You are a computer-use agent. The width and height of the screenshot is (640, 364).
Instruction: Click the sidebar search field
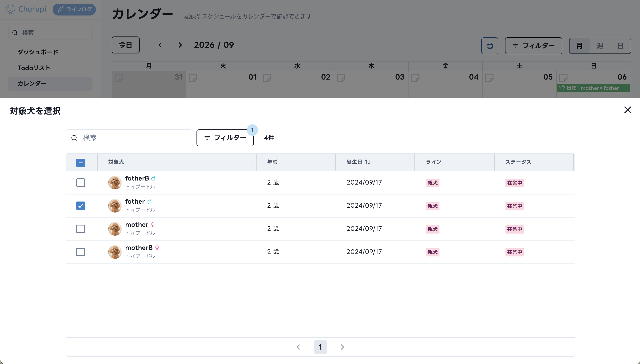(x=50, y=33)
